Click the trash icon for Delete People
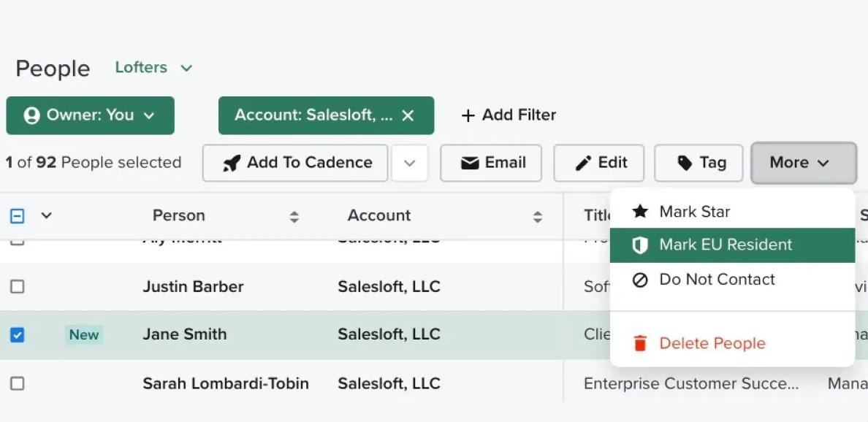 tap(640, 343)
